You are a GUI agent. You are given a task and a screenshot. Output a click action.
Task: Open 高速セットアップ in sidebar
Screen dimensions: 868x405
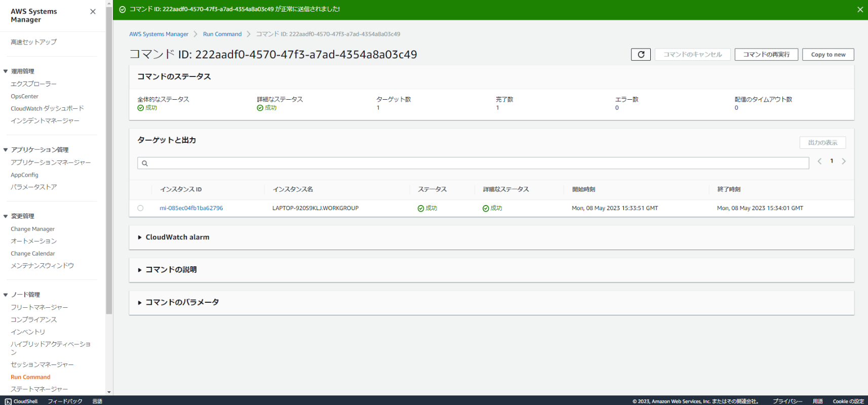point(33,42)
